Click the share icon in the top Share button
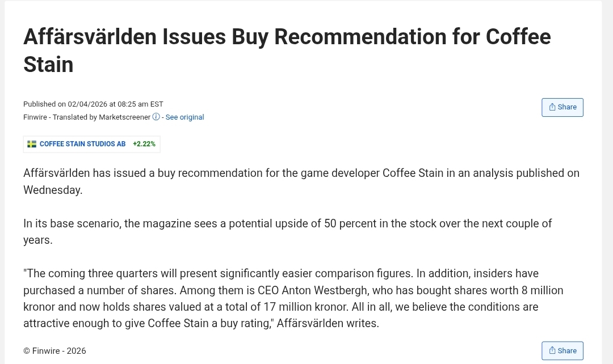This screenshot has width=613, height=364. [x=552, y=107]
